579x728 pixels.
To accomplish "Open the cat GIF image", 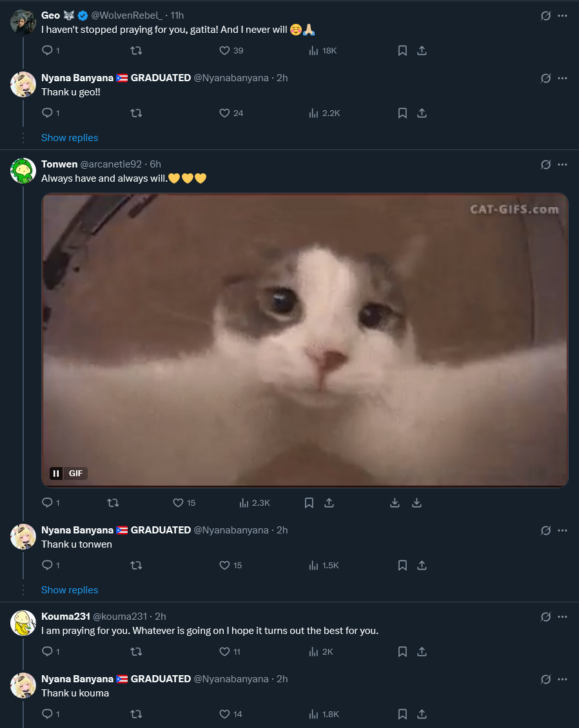I will [305, 340].
